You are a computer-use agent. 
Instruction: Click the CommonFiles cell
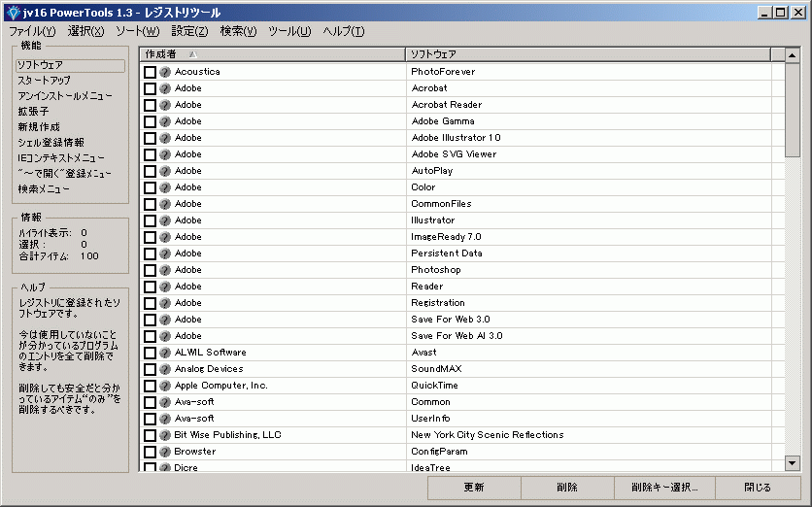click(x=589, y=204)
